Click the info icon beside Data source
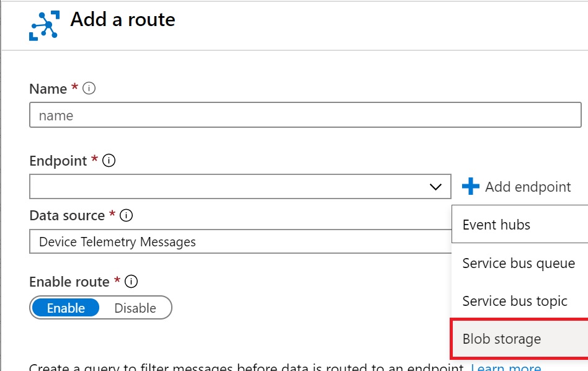Image resolution: width=588 pixels, height=371 pixels. [126, 215]
